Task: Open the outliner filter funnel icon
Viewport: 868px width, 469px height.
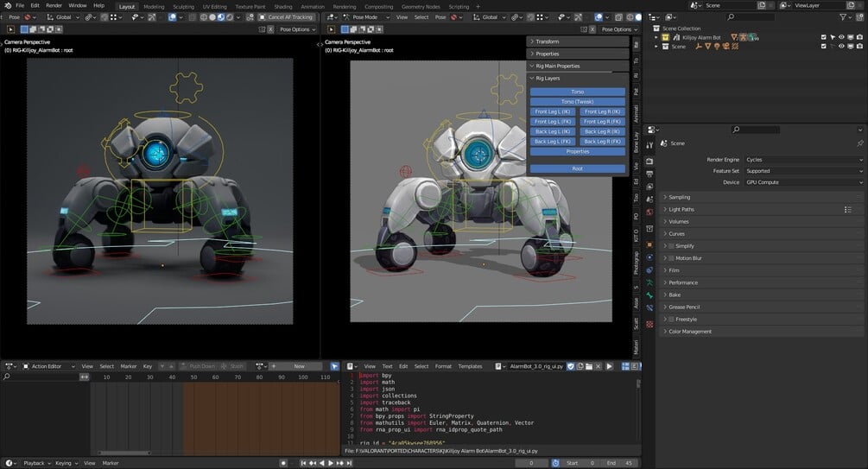Action: 843,17
